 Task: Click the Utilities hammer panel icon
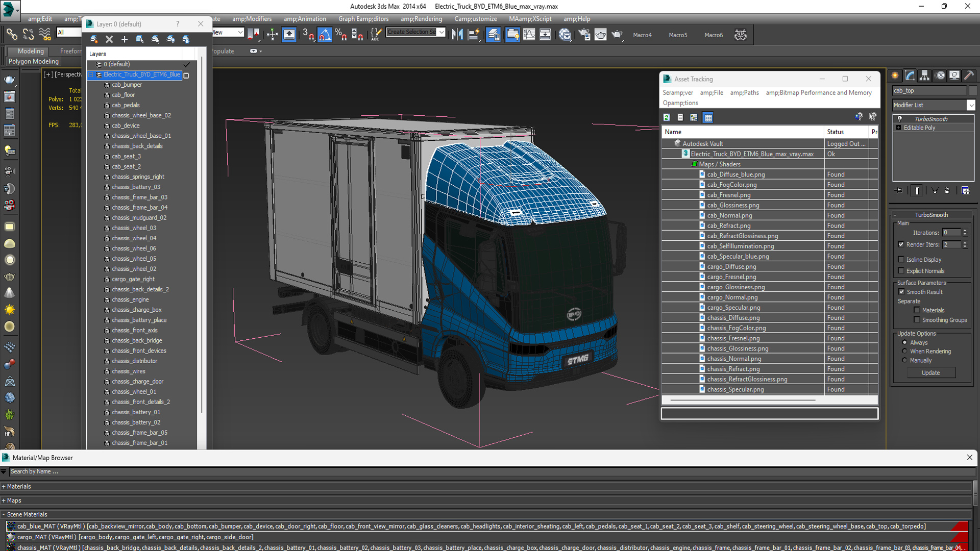969,76
